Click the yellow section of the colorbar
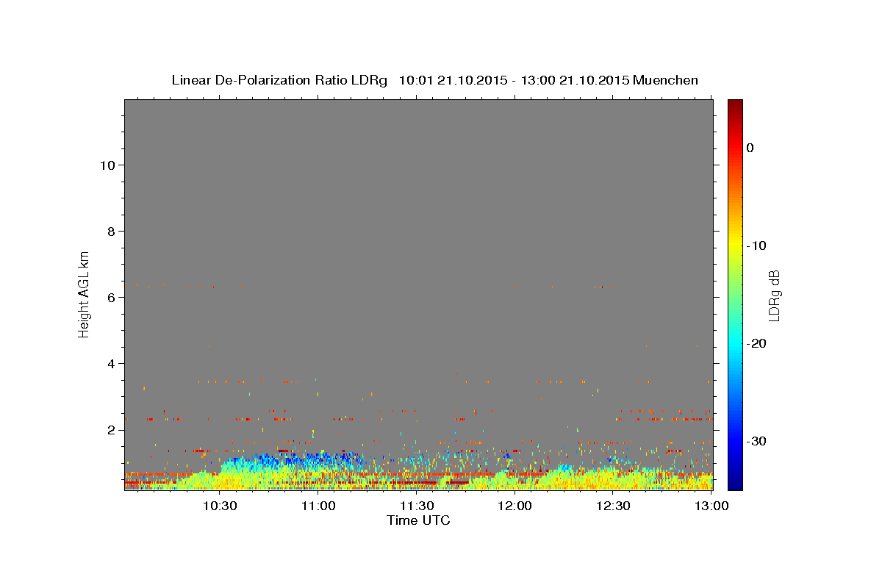Image resolution: width=882 pixels, height=588 pixels. [735, 245]
